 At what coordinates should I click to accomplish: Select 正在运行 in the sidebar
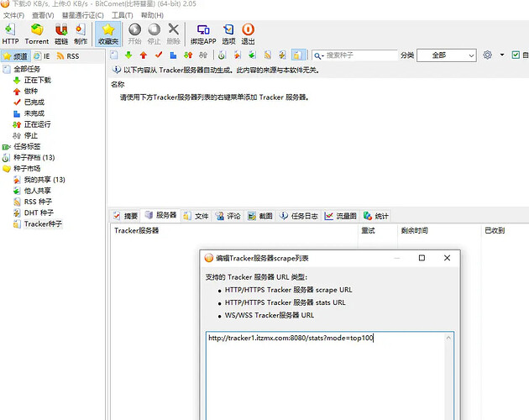[38, 124]
